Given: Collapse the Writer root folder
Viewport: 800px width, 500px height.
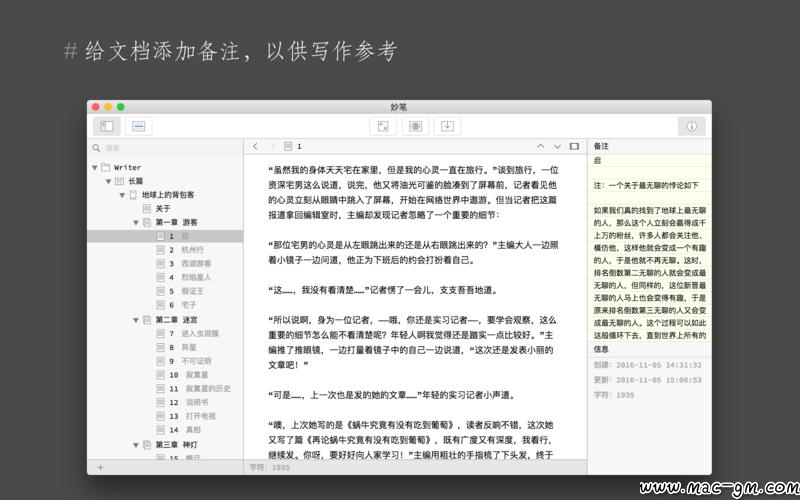Looking at the screenshot, I should point(94,167).
